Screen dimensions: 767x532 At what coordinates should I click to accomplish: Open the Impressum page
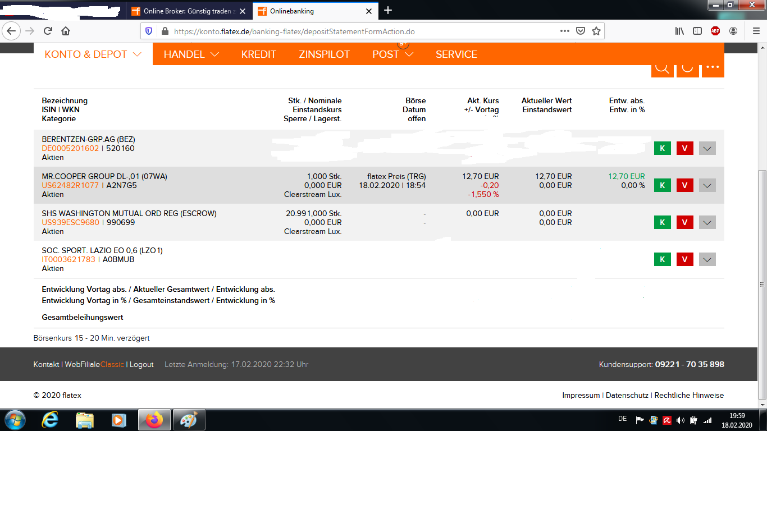coord(581,395)
